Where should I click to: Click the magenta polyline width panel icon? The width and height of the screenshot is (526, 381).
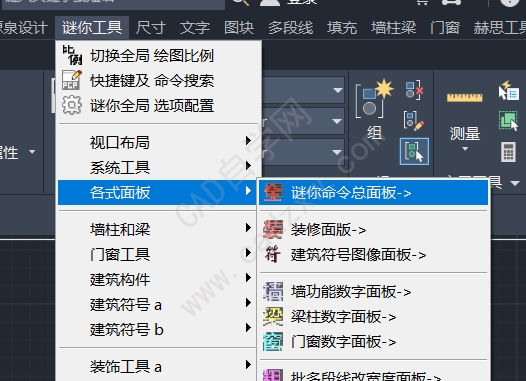pyautogui.click(x=273, y=375)
